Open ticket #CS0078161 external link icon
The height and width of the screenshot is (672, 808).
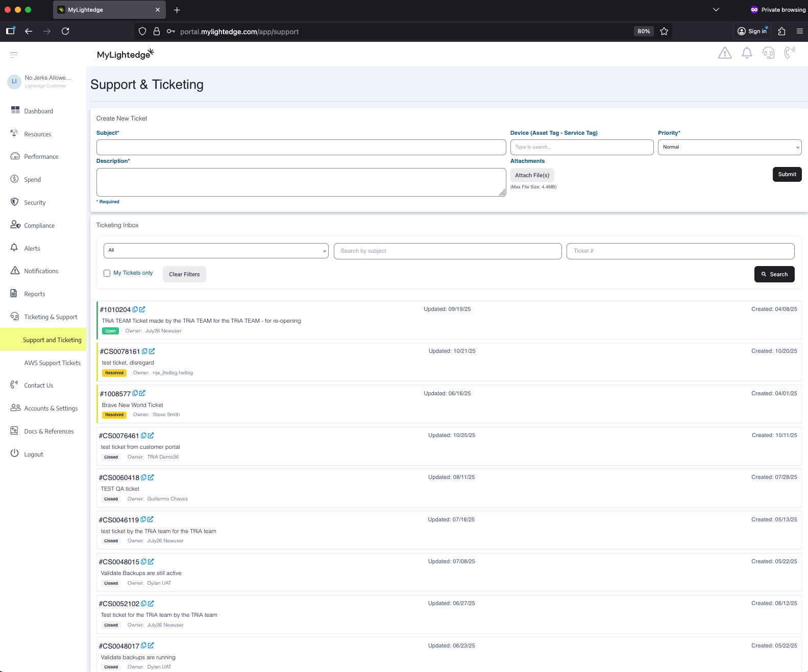pyautogui.click(x=152, y=351)
